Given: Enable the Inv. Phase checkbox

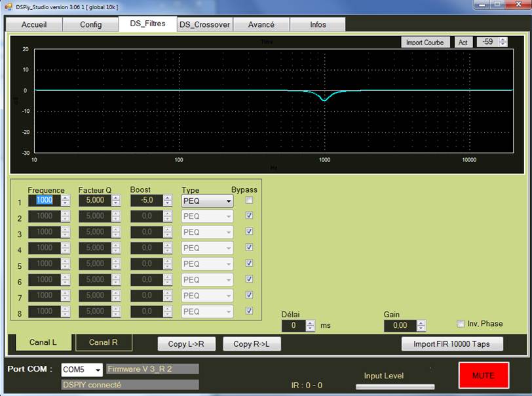Looking at the screenshot, I should (x=461, y=324).
